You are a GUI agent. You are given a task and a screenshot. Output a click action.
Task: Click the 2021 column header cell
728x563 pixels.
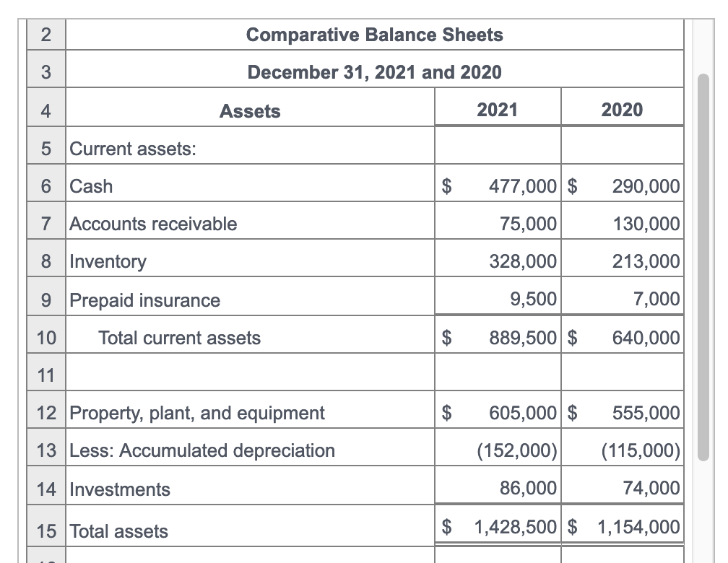[498, 108]
